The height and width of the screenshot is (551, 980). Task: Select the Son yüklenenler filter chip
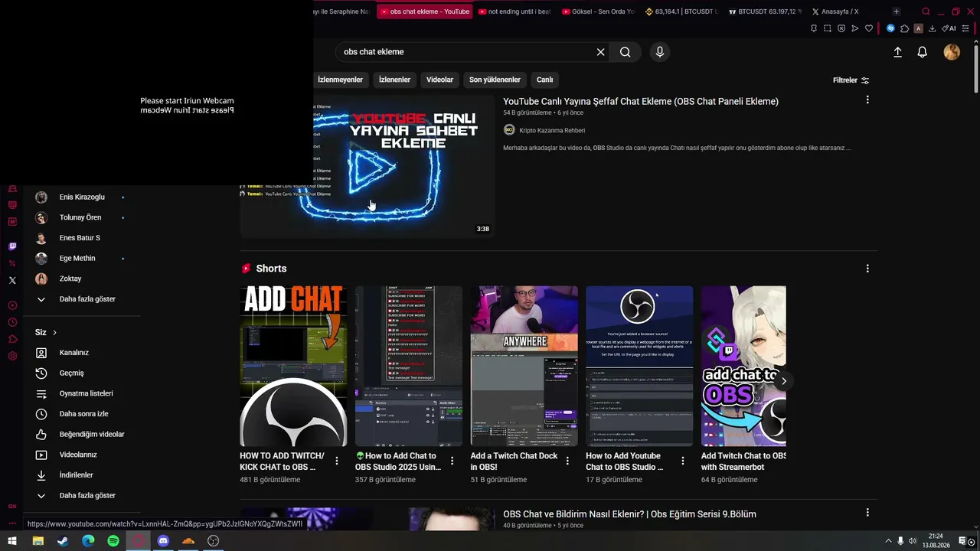coord(495,80)
